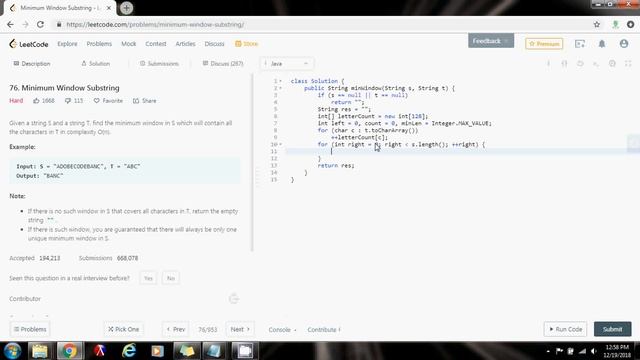This screenshot has width=640, height=360.
Task: Open the Windows Start menu
Action: [12, 351]
